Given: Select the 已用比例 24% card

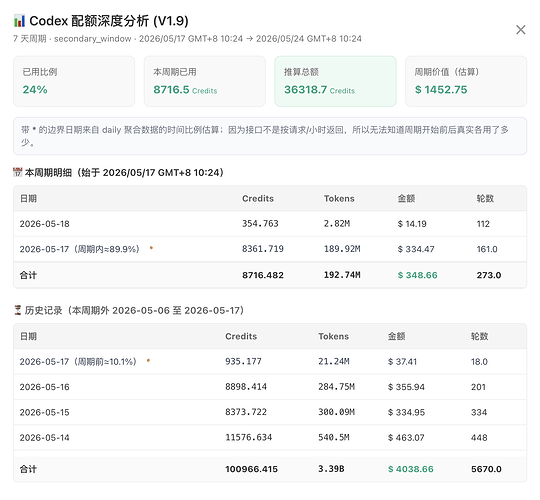Looking at the screenshot, I should pos(74,81).
